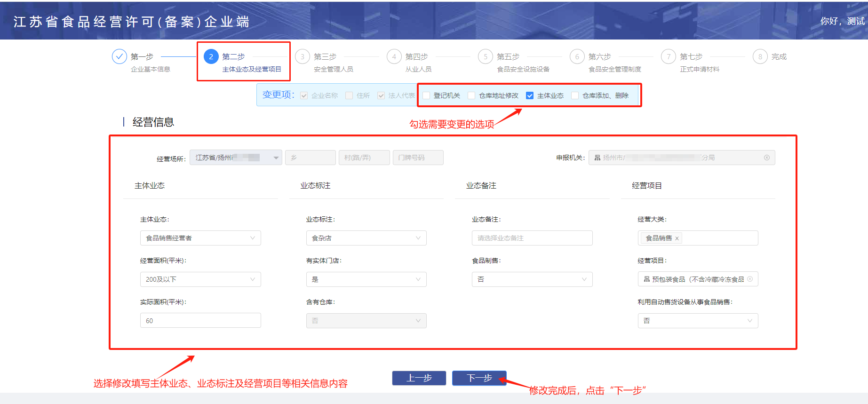The width and height of the screenshot is (868, 404).
Task: Clear the 预包装食品 经营项目 selection icon
Action: tap(750, 279)
